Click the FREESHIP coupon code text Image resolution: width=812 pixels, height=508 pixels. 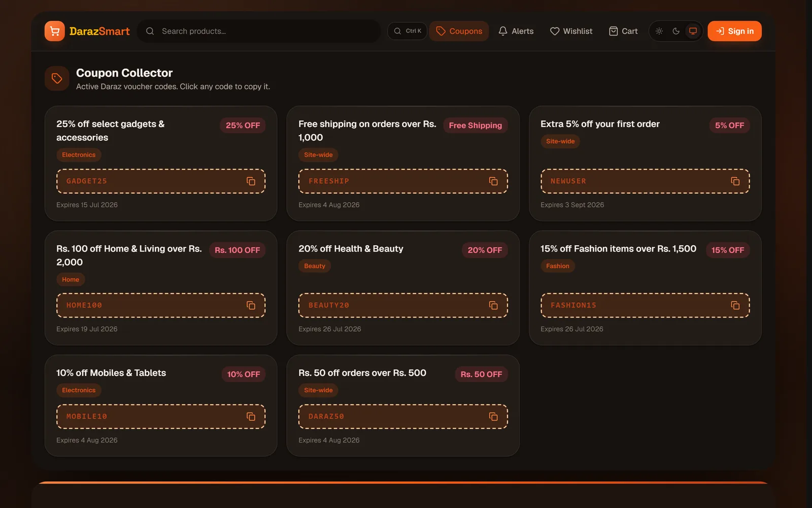coord(329,181)
